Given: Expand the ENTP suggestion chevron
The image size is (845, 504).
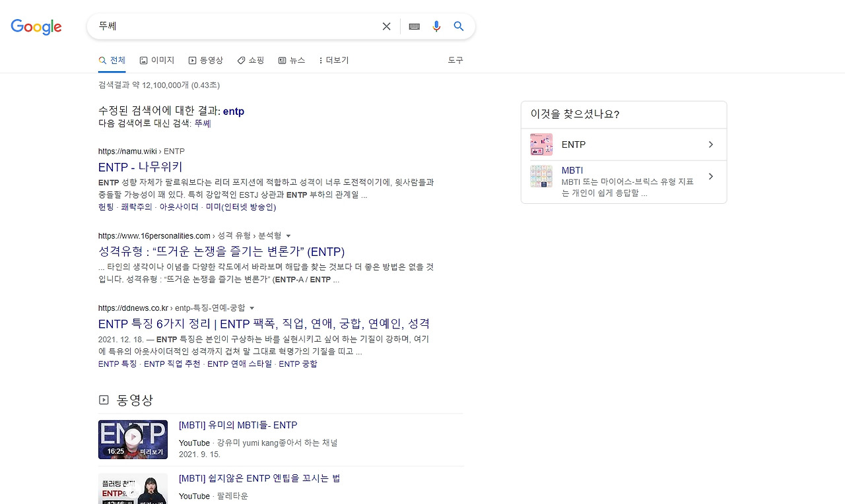Looking at the screenshot, I should [711, 144].
